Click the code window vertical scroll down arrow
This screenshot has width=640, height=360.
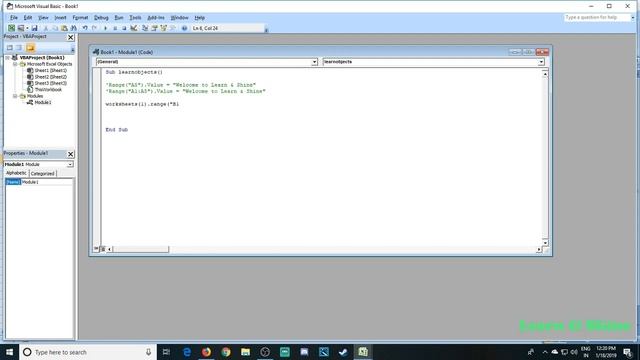[x=545, y=242]
